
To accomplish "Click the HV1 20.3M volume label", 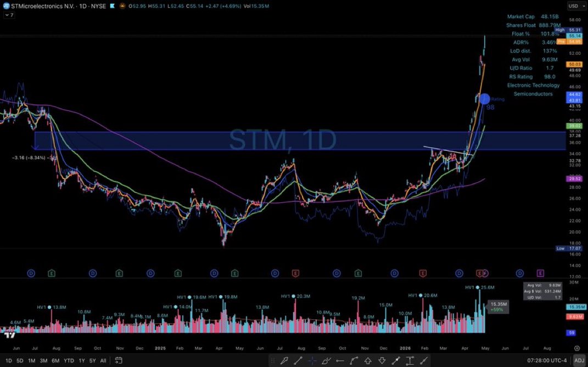I will [x=296, y=296].
